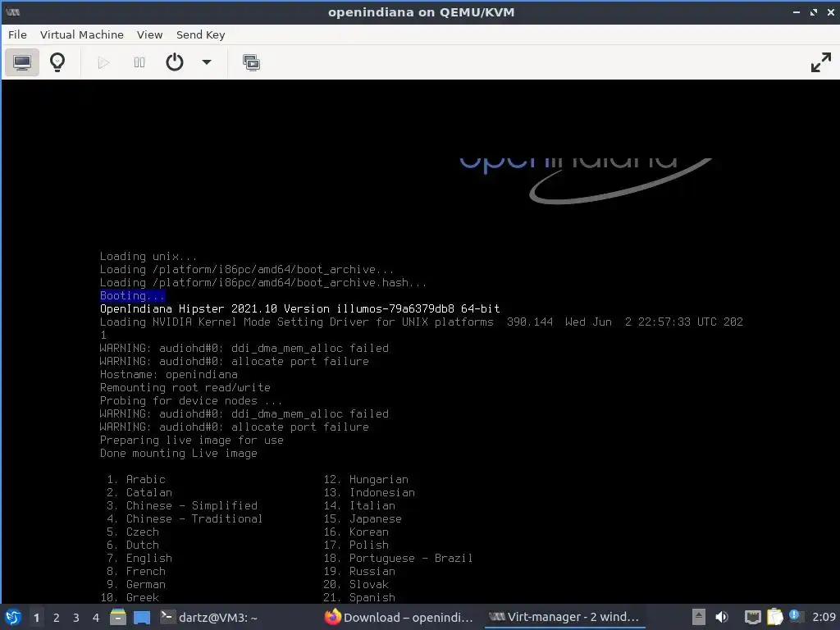Click the virt-manager window menu icon

point(13,11)
